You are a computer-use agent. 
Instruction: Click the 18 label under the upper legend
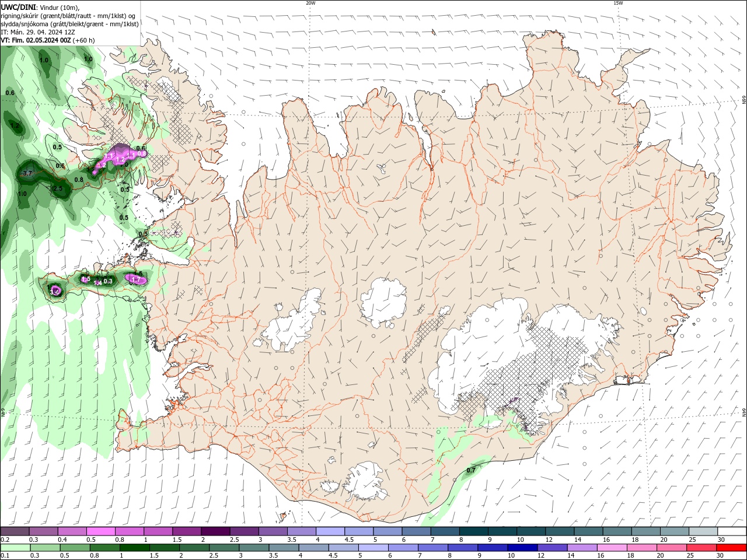click(x=635, y=540)
